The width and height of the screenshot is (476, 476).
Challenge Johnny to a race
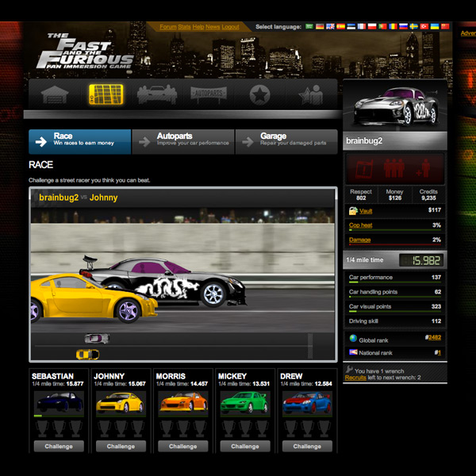(121, 446)
